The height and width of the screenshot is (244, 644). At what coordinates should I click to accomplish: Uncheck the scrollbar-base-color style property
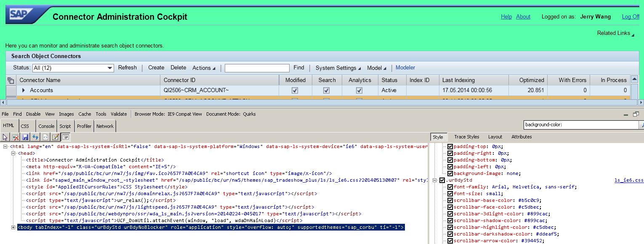coord(450,200)
